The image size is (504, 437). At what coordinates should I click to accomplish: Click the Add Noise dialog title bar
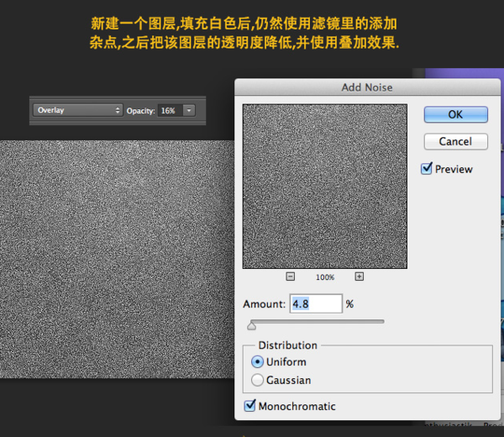pyautogui.click(x=367, y=87)
